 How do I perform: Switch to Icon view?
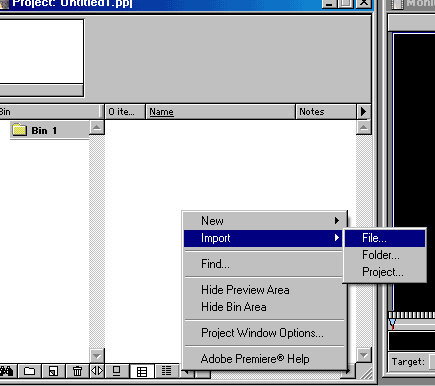tap(117, 371)
